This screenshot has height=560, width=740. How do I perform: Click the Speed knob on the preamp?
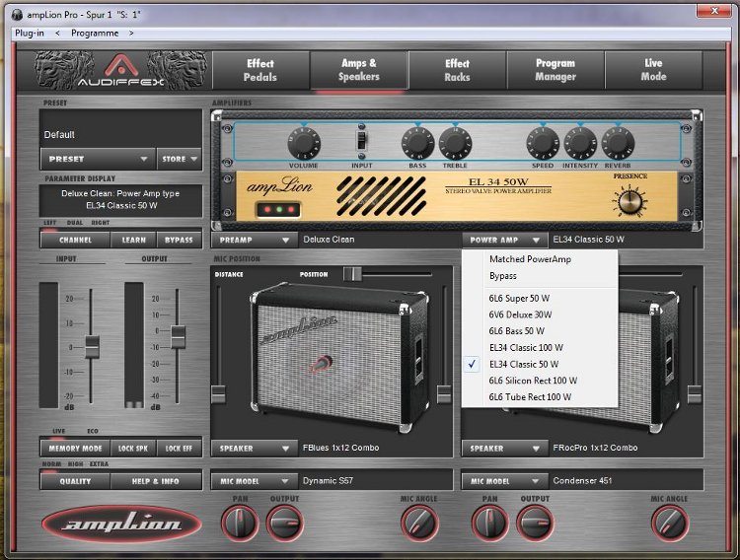click(x=543, y=143)
